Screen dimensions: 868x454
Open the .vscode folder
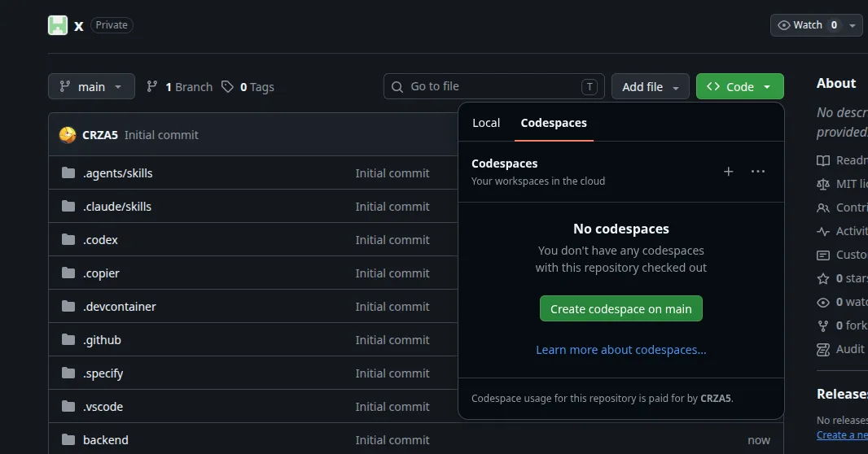pyautogui.click(x=103, y=407)
